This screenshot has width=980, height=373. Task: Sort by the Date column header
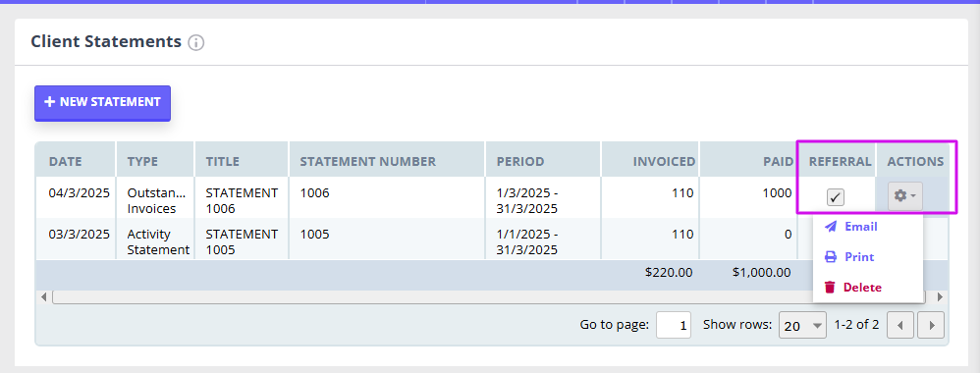(66, 161)
